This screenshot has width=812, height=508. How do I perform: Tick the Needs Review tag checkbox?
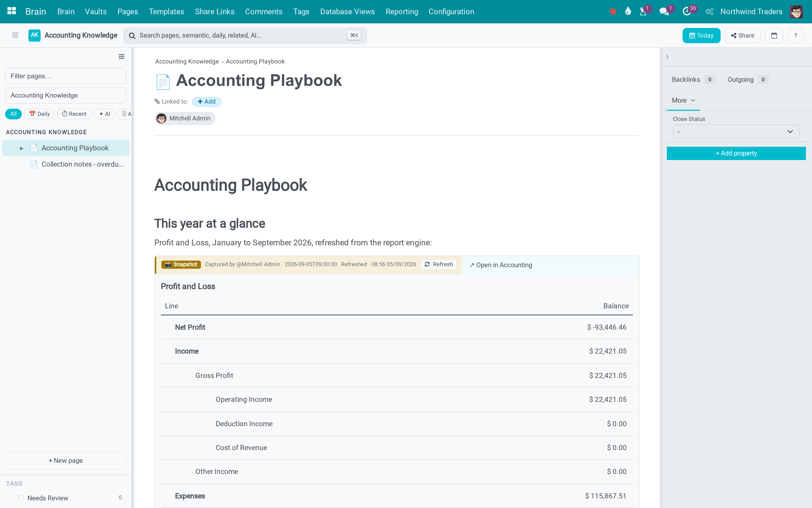click(x=21, y=498)
